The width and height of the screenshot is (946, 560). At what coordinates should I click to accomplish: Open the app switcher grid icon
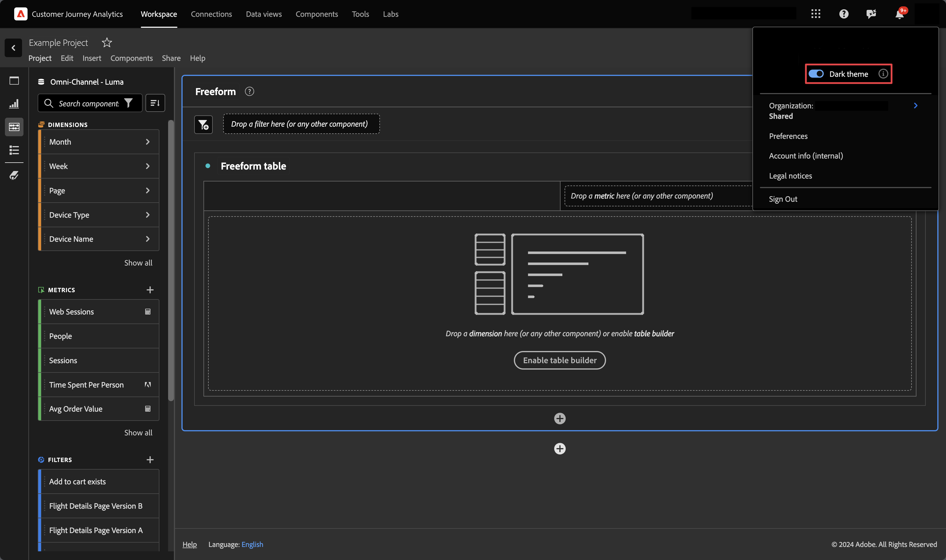pos(816,14)
